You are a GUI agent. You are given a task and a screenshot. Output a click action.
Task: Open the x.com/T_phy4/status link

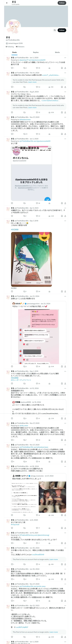point(51,75)
